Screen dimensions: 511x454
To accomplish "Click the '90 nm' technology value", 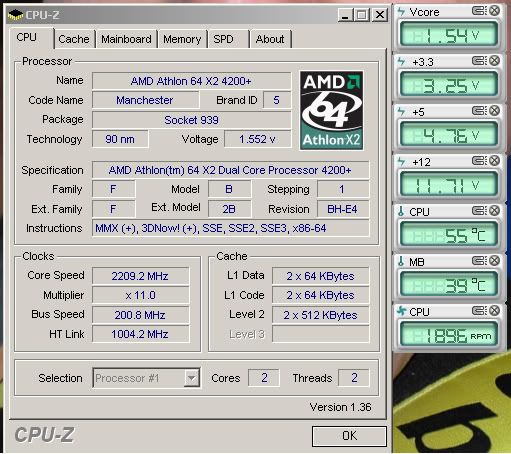I will point(120,139).
